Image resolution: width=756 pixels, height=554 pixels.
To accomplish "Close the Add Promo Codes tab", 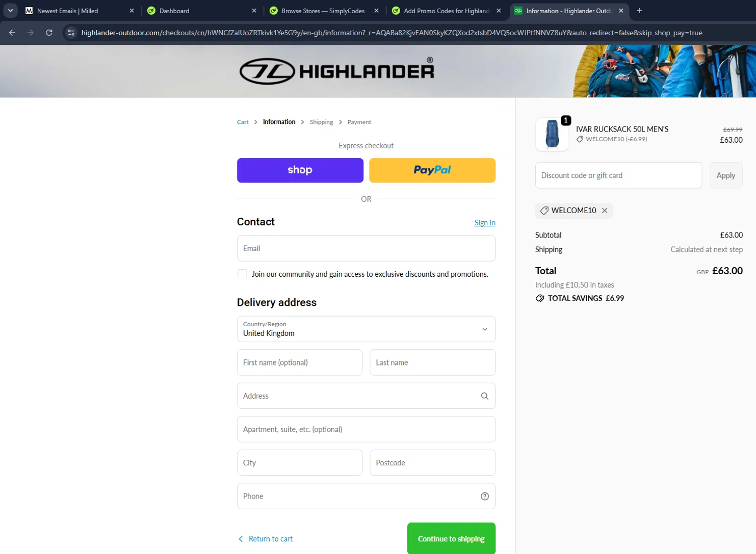I will click(x=499, y=11).
